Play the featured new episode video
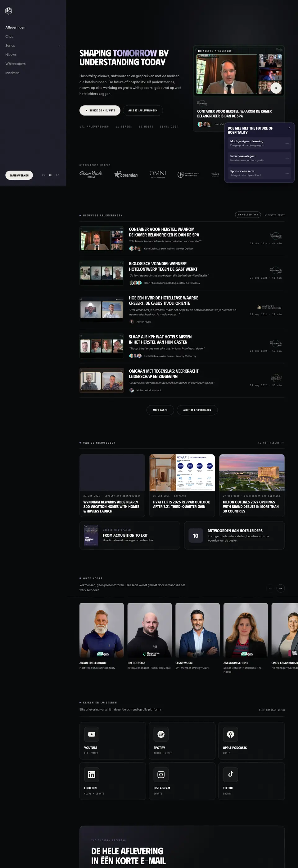 click(276, 88)
